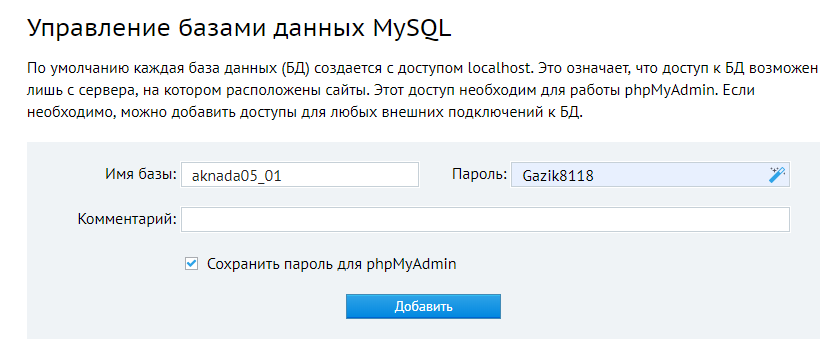Click the blue 'Добавить' button

(423, 307)
